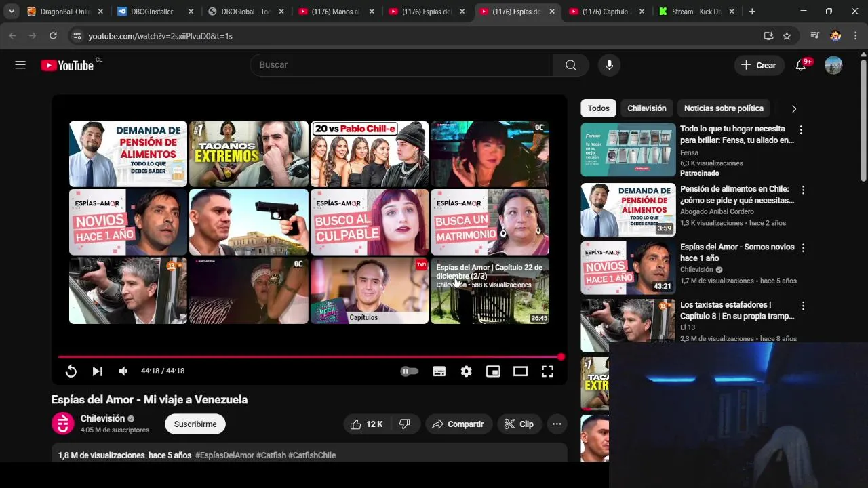
Task: Bookmark this page with star
Action: (x=787, y=36)
